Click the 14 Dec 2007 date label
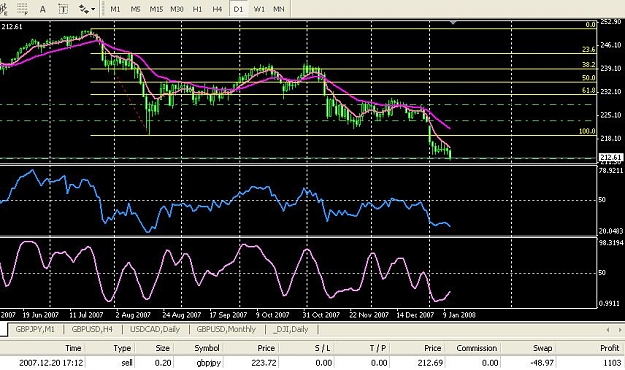The width and height of the screenshot is (625, 370). click(x=415, y=315)
